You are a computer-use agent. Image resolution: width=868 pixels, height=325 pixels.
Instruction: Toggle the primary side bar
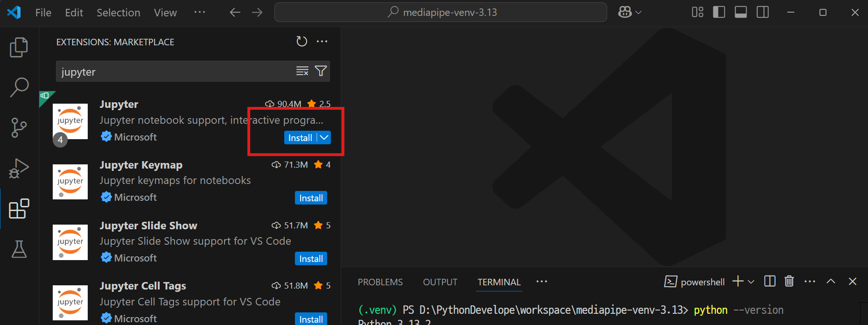pos(719,12)
